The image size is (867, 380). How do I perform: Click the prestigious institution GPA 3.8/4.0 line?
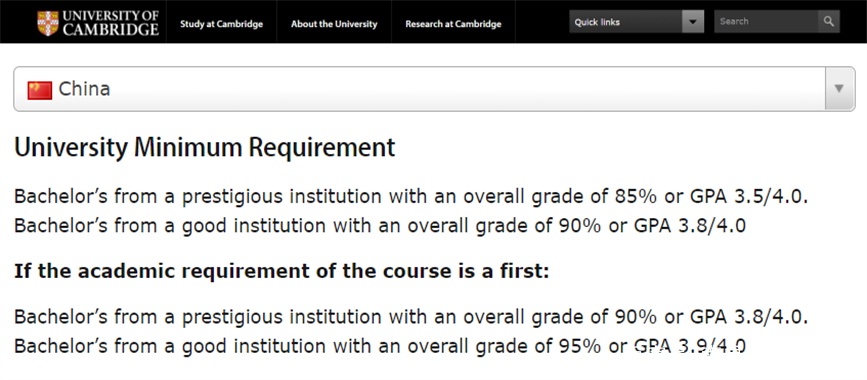411,316
